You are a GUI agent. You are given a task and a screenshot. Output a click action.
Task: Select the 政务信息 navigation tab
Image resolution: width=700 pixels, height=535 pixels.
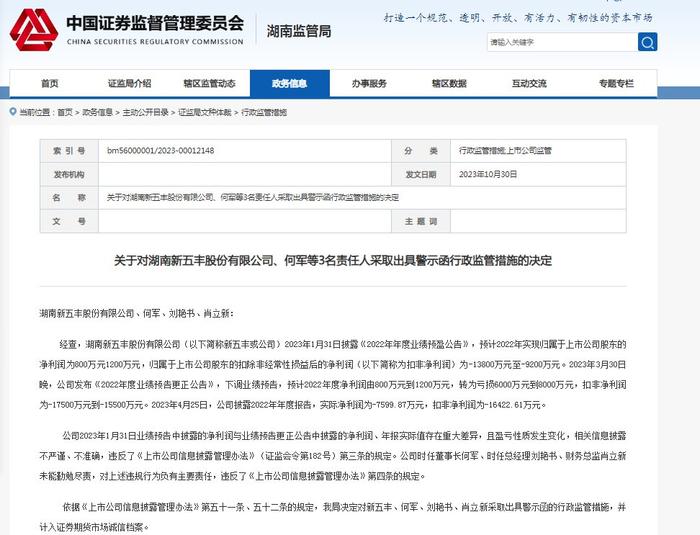290,84
